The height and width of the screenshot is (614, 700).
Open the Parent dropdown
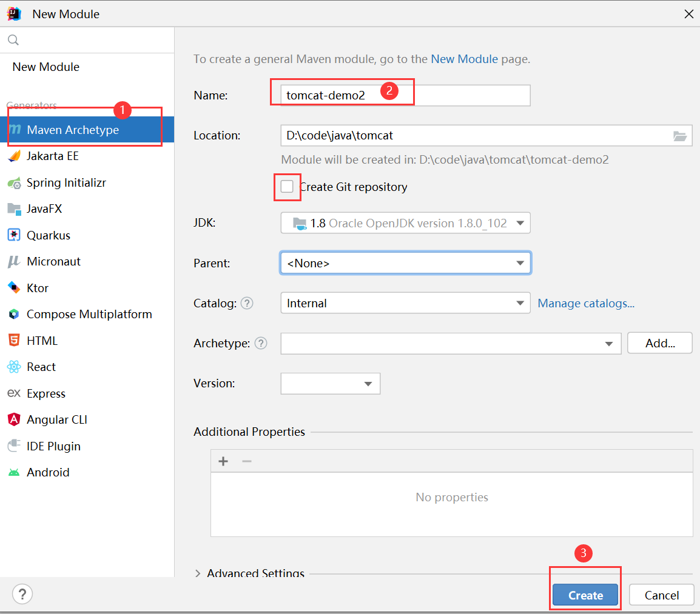[x=405, y=263]
